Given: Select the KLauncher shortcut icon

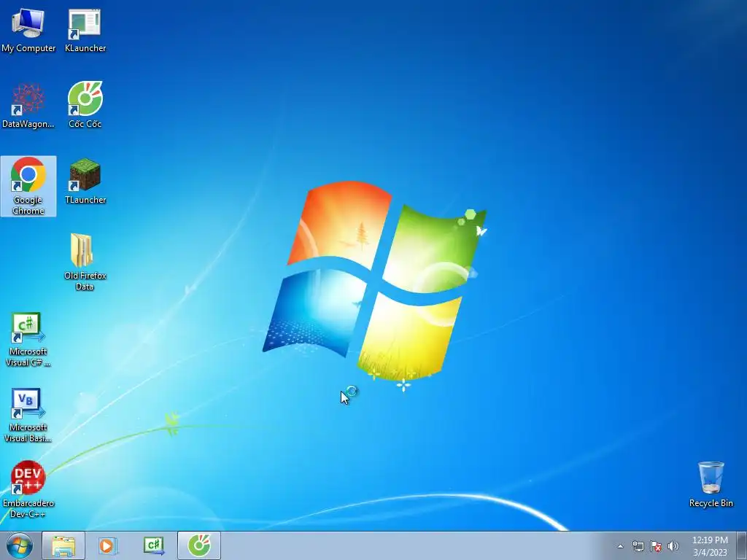Looking at the screenshot, I should click(x=85, y=31).
